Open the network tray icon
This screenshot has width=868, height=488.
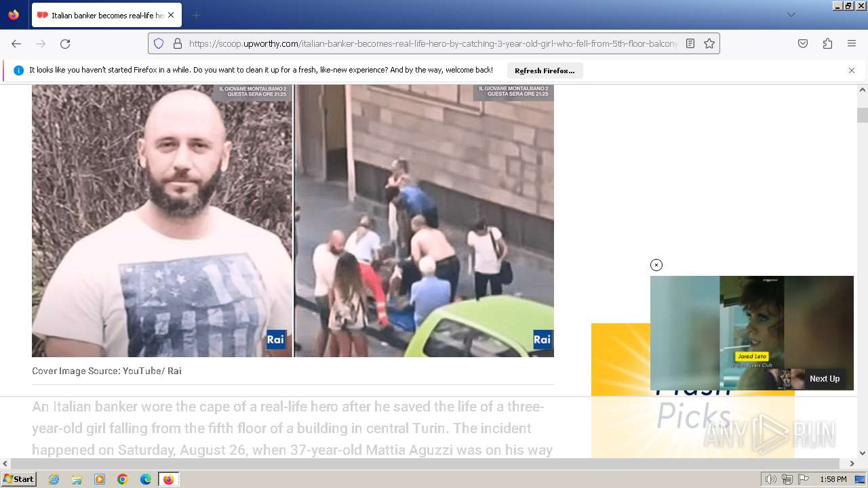point(787,479)
